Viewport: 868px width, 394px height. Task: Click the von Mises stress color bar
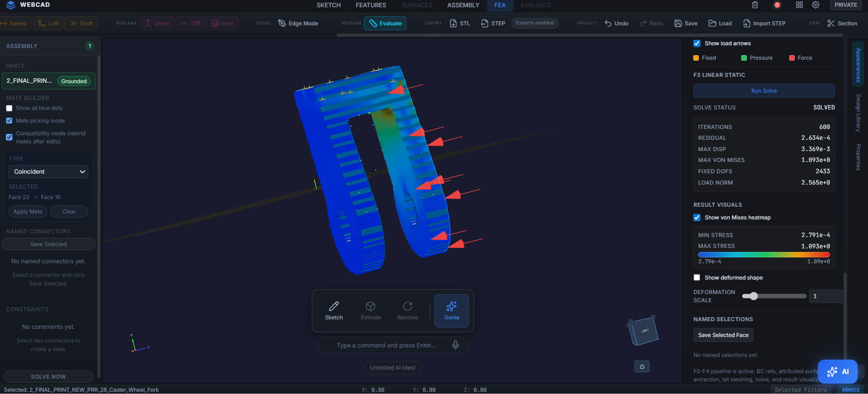coord(764,255)
